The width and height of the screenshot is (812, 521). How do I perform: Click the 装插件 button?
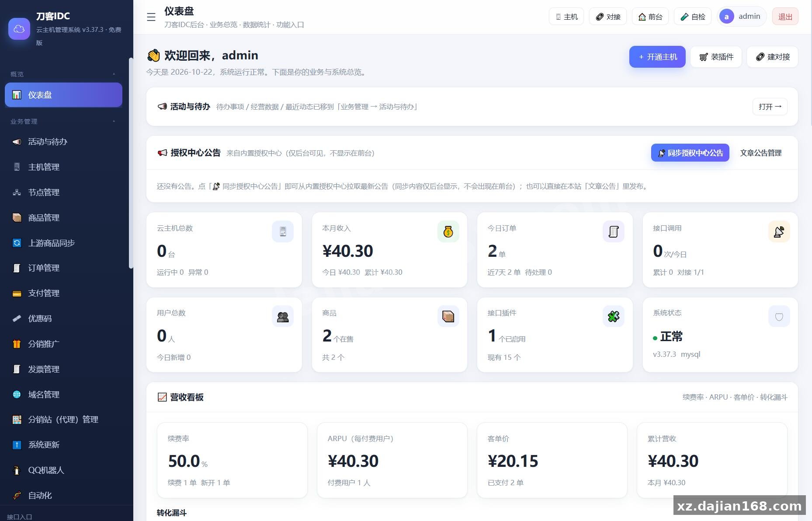coord(716,57)
